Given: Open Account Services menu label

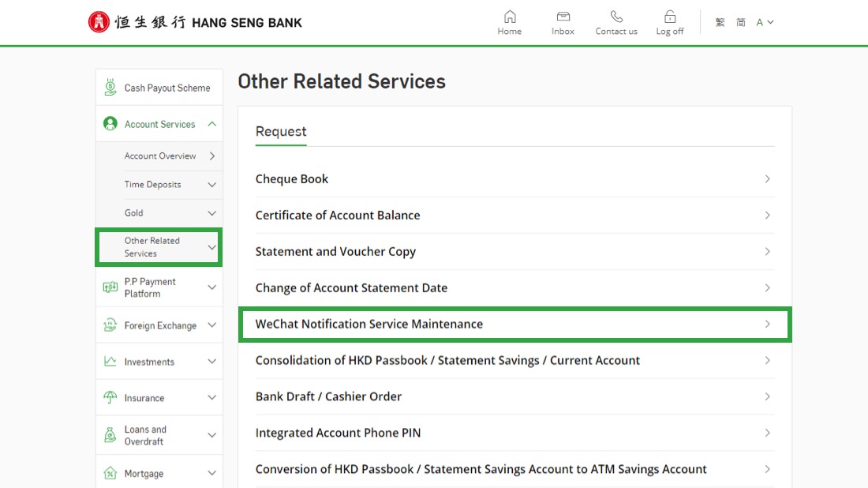Looking at the screenshot, I should pos(159,124).
